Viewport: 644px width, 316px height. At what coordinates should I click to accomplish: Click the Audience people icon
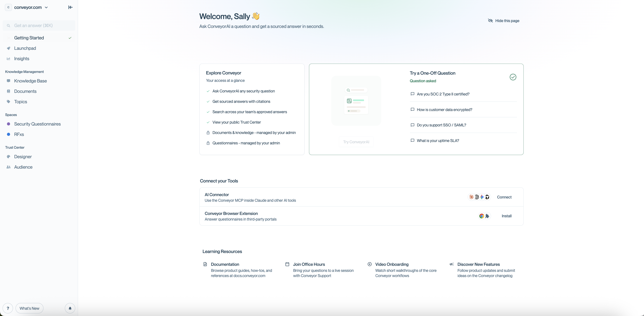[x=8, y=167]
